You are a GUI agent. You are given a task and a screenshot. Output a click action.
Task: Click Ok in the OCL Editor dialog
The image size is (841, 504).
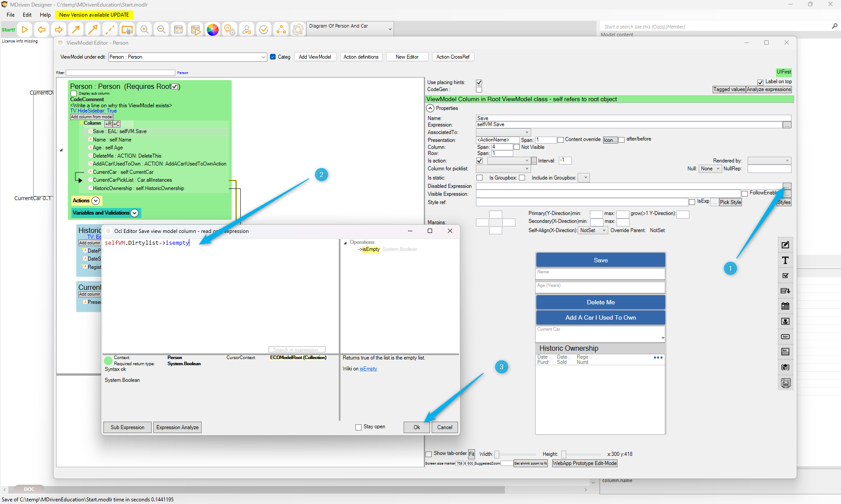[x=416, y=427]
